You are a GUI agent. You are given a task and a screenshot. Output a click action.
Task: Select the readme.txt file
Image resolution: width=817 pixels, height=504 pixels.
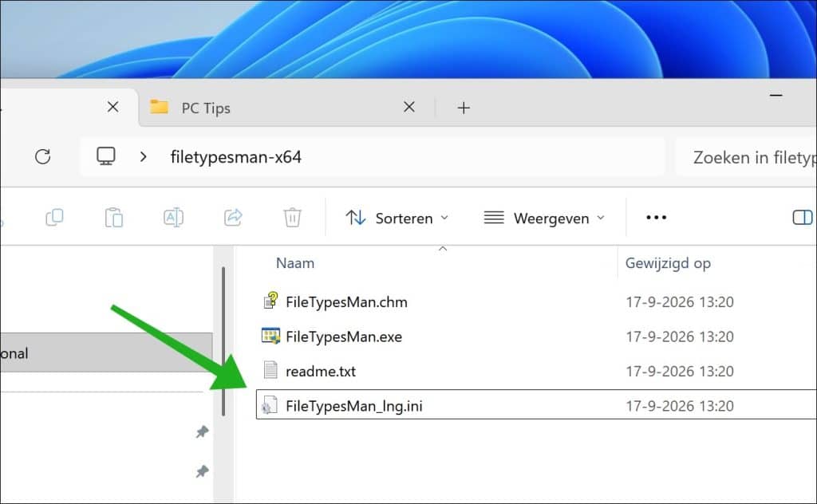[321, 372]
